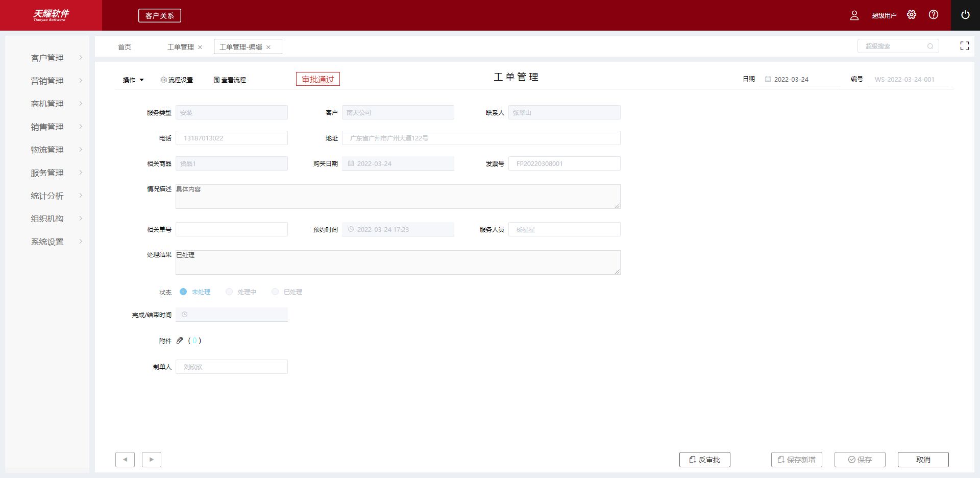
Task: Expand 服务管理 sidebar section
Action: click(47, 173)
